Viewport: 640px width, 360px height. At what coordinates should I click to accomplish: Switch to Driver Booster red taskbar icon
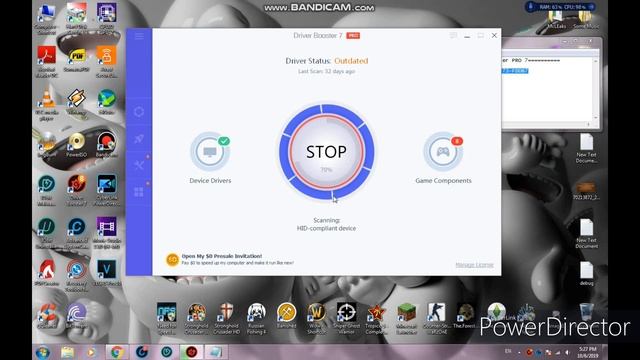coord(191,352)
